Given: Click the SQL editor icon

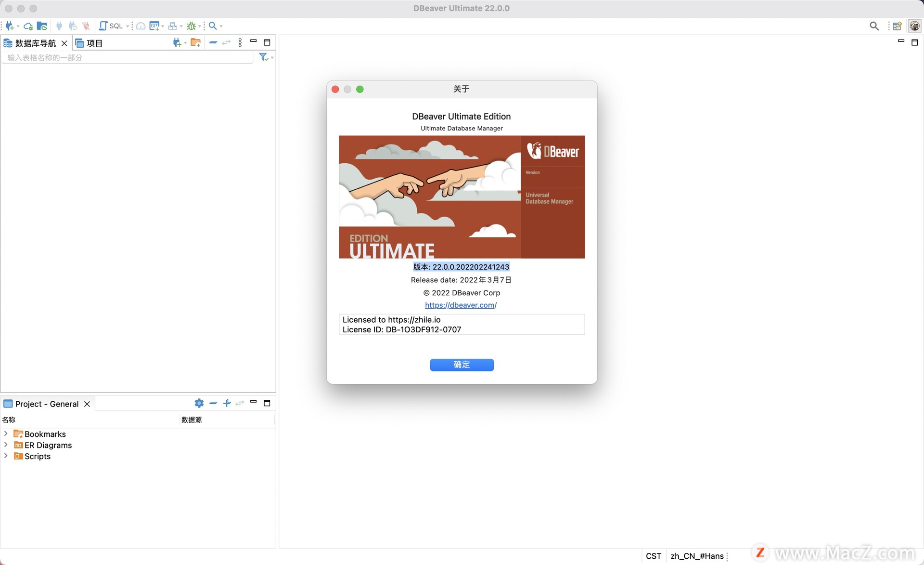Looking at the screenshot, I should point(103,26).
